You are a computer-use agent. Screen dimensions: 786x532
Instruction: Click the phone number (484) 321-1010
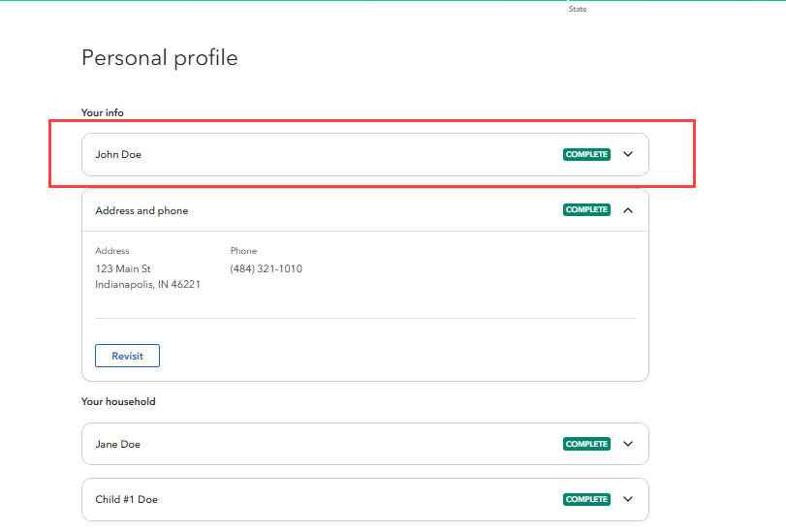267,268
